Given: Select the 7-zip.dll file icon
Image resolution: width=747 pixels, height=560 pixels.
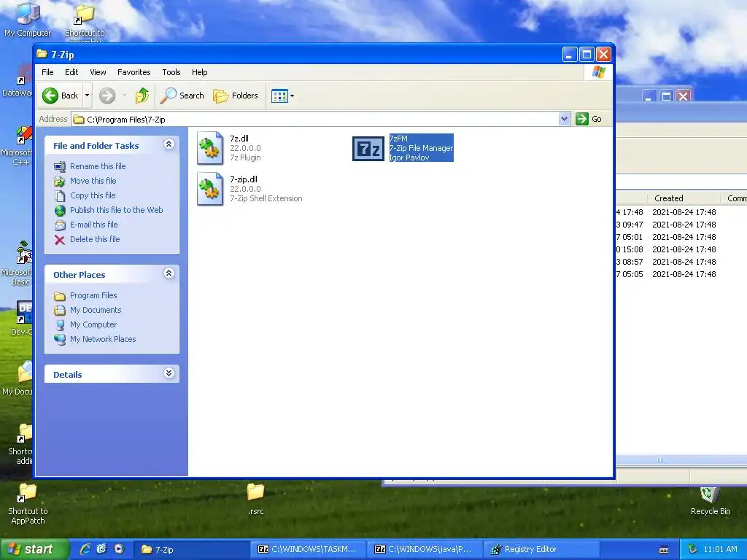Looking at the screenshot, I should (210, 189).
